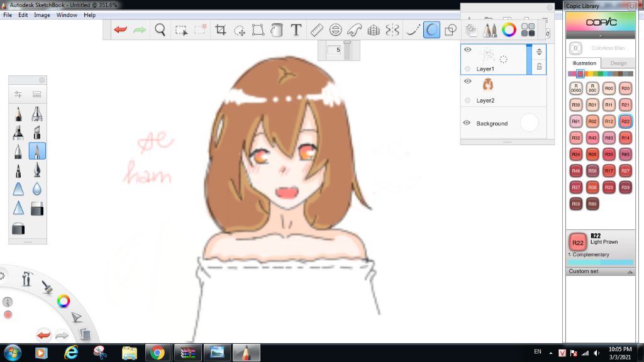Hide Layer1 using its eye icon
This screenshot has width=644, height=362.
[x=467, y=50]
